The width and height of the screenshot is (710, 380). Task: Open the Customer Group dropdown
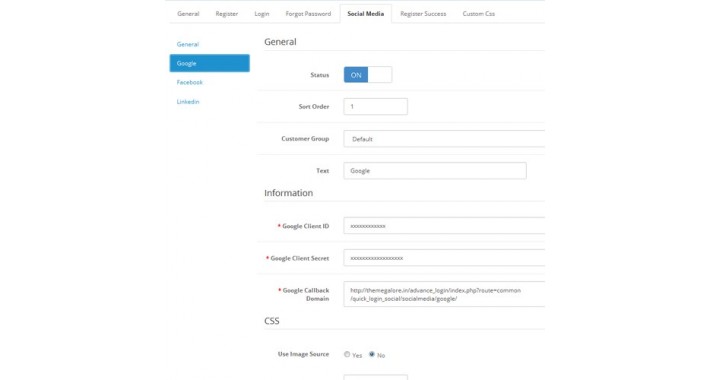[444, 139]
